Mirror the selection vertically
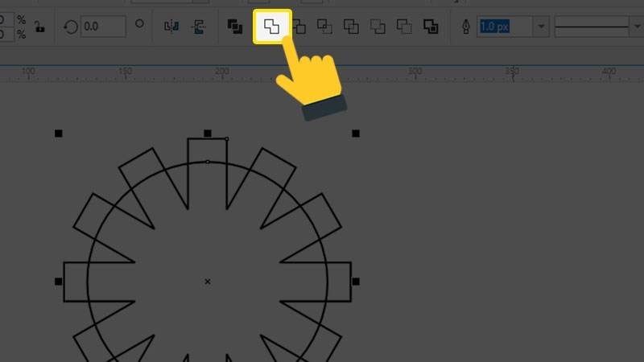The image size is (644, 362). 198,27
